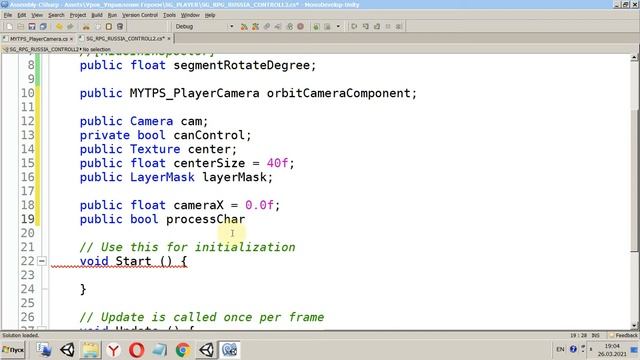Open the Search menu
640x360 pixels.
tap(56, 15)
